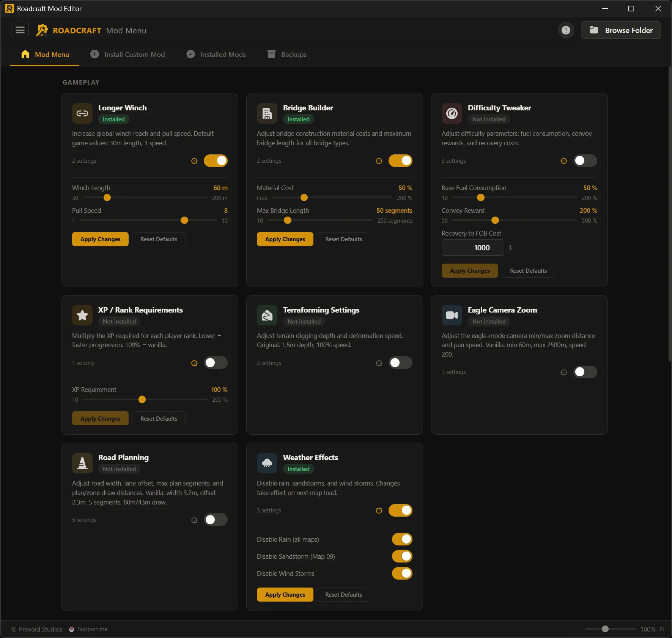The image size is (672, 638).
Task: Click the Base Fuel Consumption slider handle
Action: point(481,198)
